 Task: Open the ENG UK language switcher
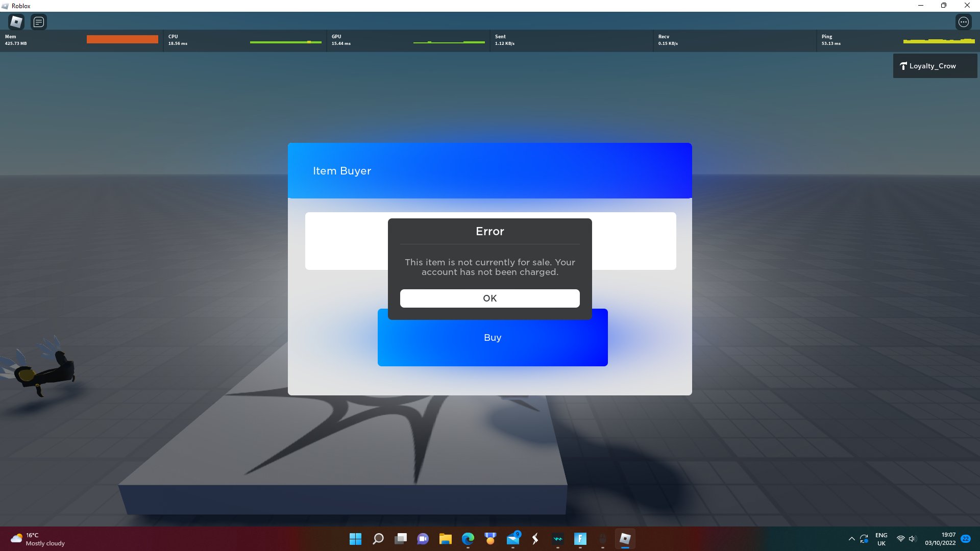(x=881, y=539)
